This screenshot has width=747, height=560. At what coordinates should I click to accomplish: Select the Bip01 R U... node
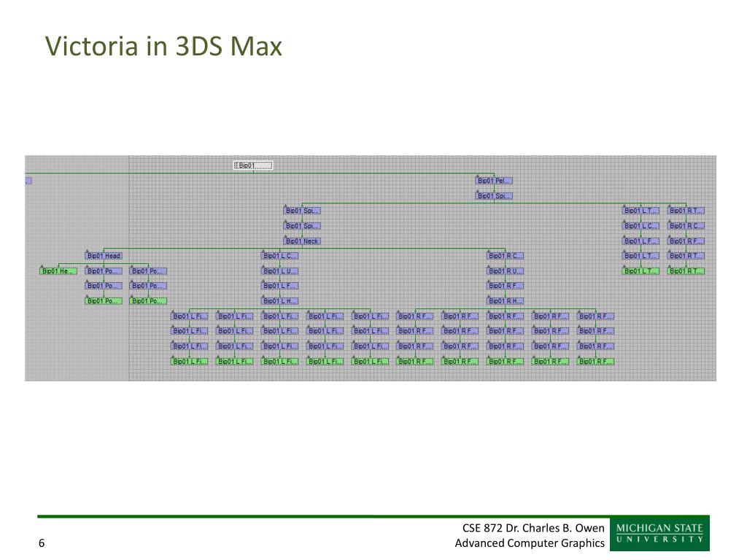pos(506,271)
